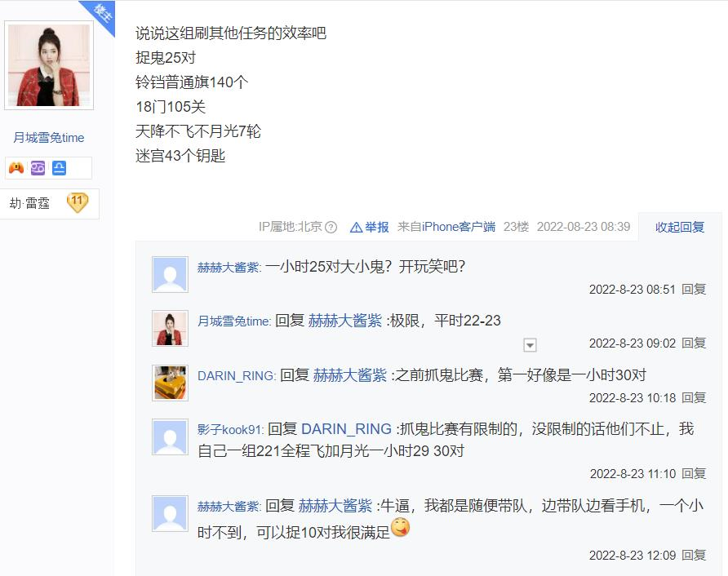
Task: Open username 月城雪兔time under the avatar
Action: click(49, 138)
